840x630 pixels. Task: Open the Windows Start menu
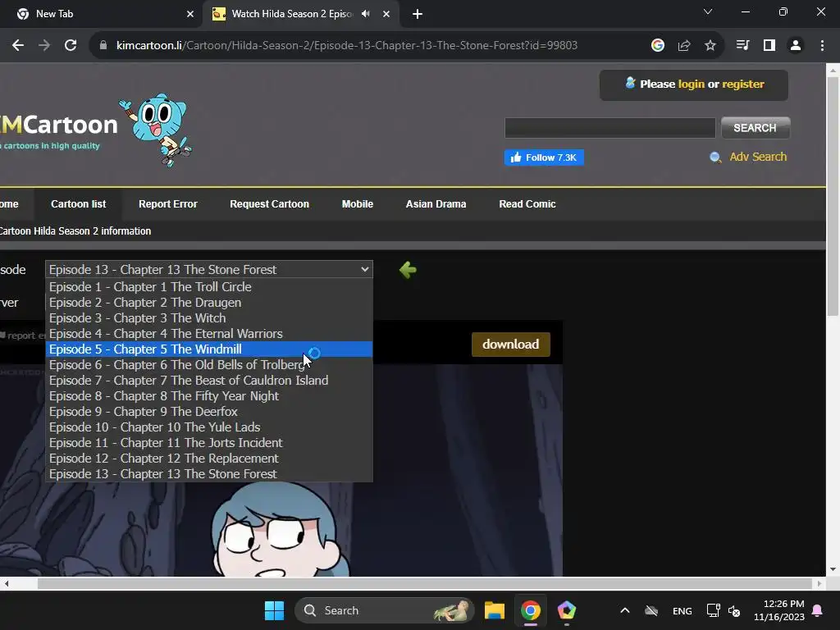[x=274, y=610]
